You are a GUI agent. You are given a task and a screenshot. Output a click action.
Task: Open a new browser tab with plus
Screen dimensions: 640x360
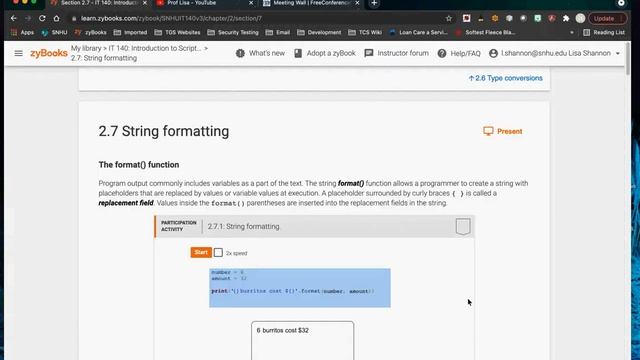pos(374,3)
